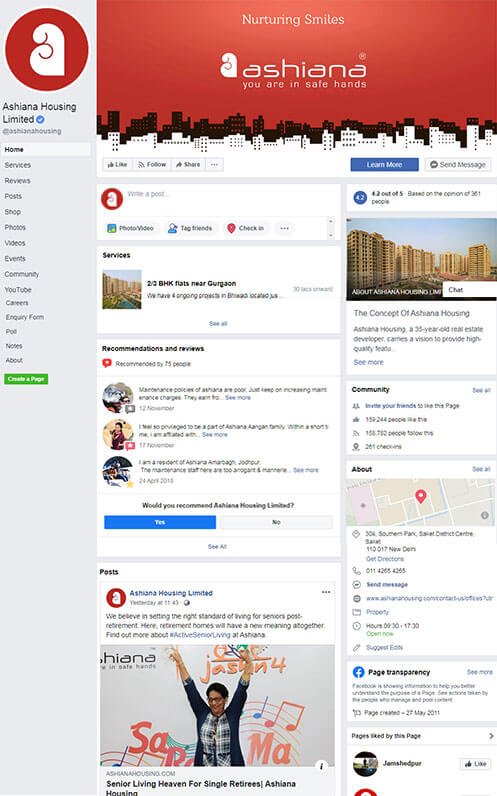Viewport: 497px width, 796px height.
Task: Open Notes in the sidebar
Action: [14, 346]
